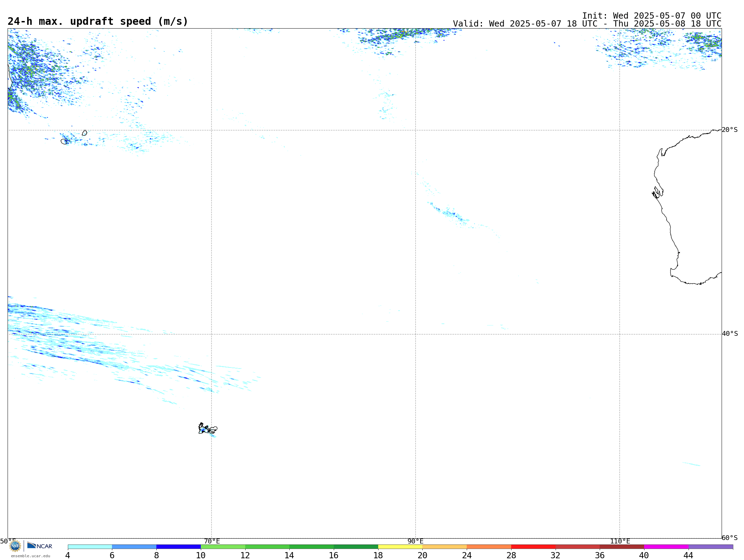Pick the light blue 6–8 m/s swatch
The height and width of the screenshot is (560, 744).
point(134,547)
